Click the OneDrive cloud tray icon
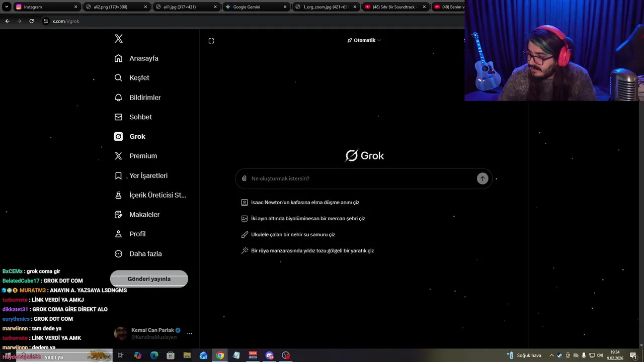This screenshot has width=644, height=362. coord(576,355)
